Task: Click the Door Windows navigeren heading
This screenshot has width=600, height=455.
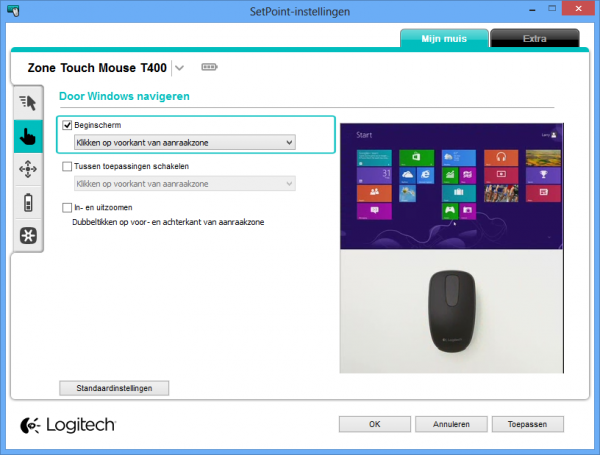Action: tap(124, 96)
